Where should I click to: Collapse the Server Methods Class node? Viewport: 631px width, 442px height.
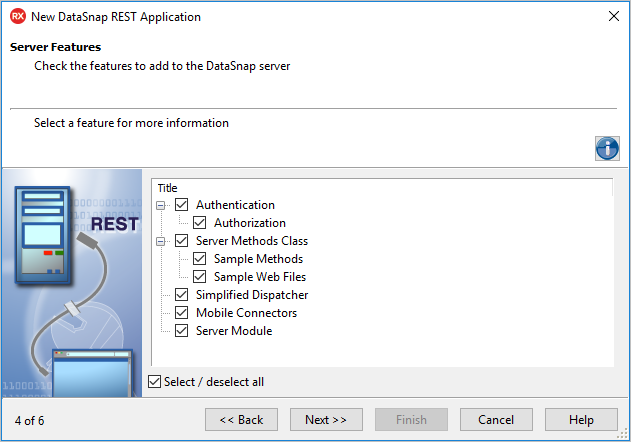coord(161,241)
